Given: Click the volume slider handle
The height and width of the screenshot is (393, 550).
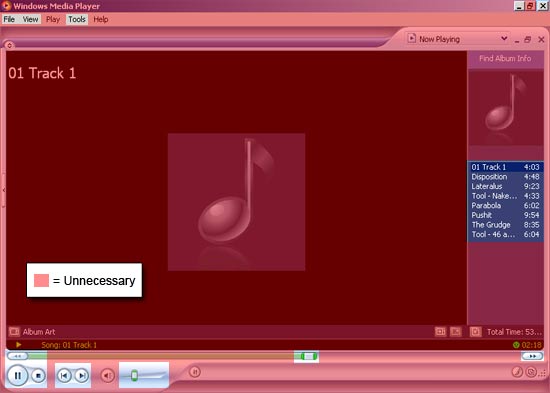Looking at the screenshot, I should [134, 375].
